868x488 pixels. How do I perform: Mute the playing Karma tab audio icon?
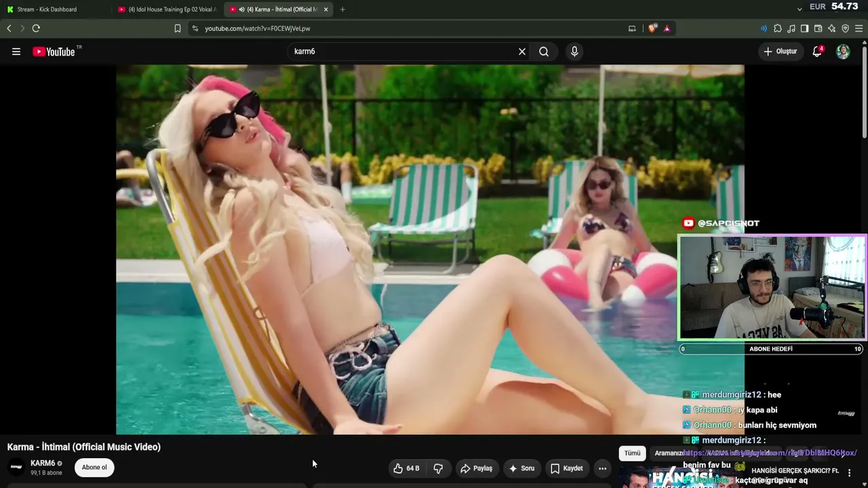tap(242, 9)
